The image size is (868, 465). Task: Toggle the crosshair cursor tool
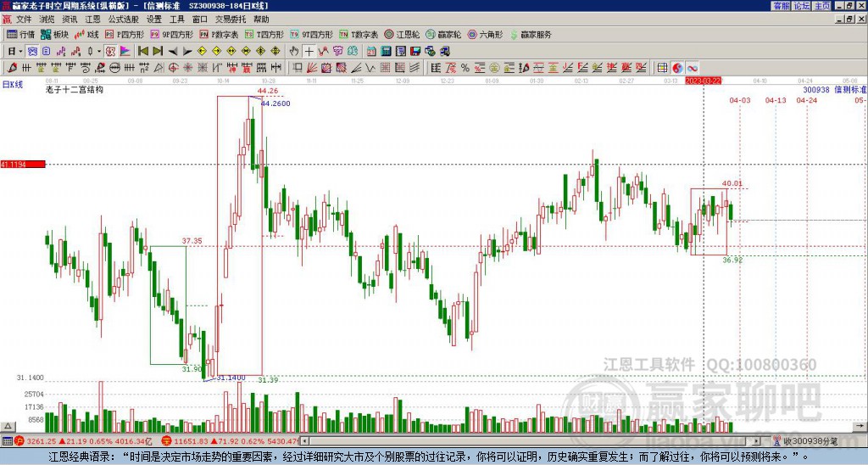[x=309, y=52]
